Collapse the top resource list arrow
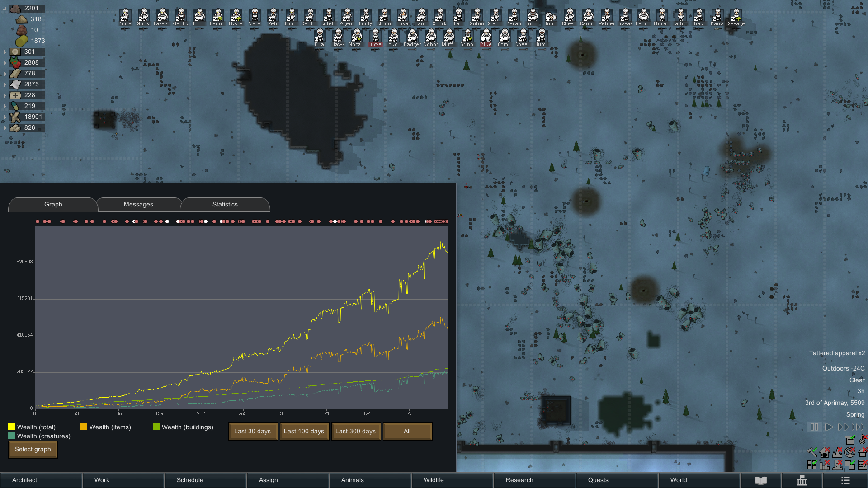Screen dimensions: 868x488 coord(5,9)
